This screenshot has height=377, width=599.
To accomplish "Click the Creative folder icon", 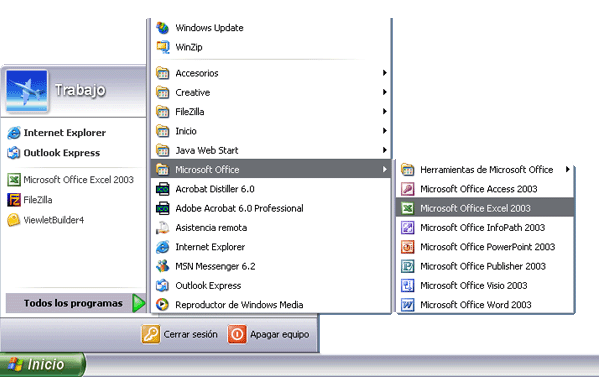I will tap(163, 92).
